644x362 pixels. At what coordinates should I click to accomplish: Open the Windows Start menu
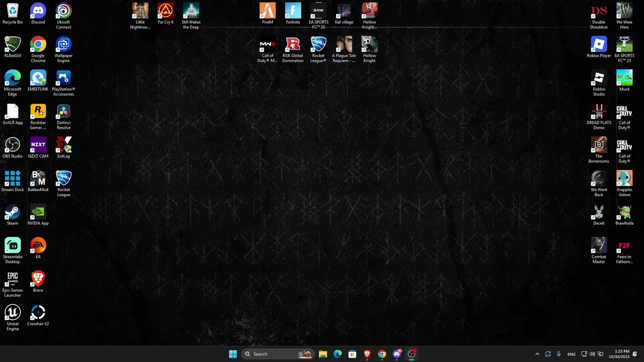[x=233, y=354]
